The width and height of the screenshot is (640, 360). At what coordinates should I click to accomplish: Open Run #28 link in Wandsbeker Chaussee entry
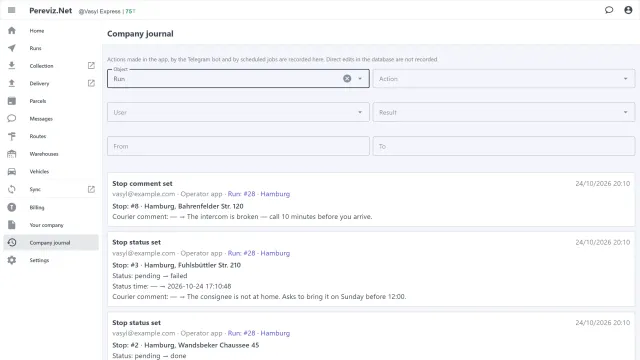click(x=259, y=333)
